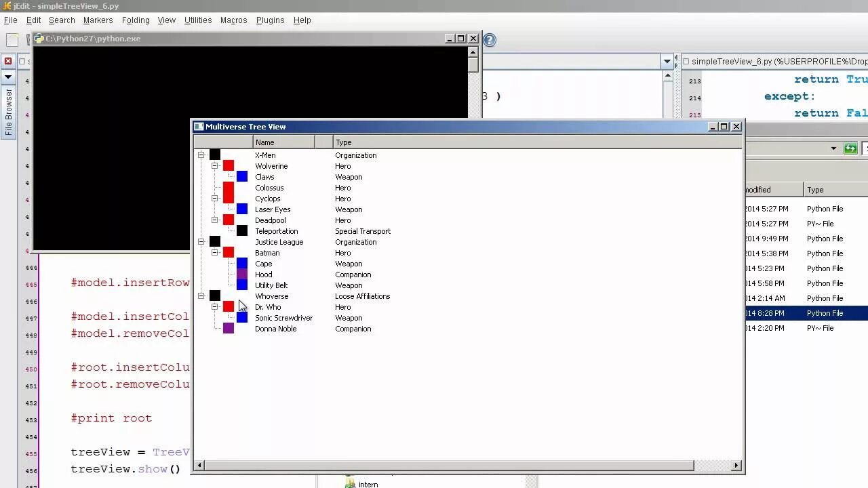Maximize the Multiverse Tree View window
The width and height of the screenshot is (868, 488).
(x=724, y=127)
